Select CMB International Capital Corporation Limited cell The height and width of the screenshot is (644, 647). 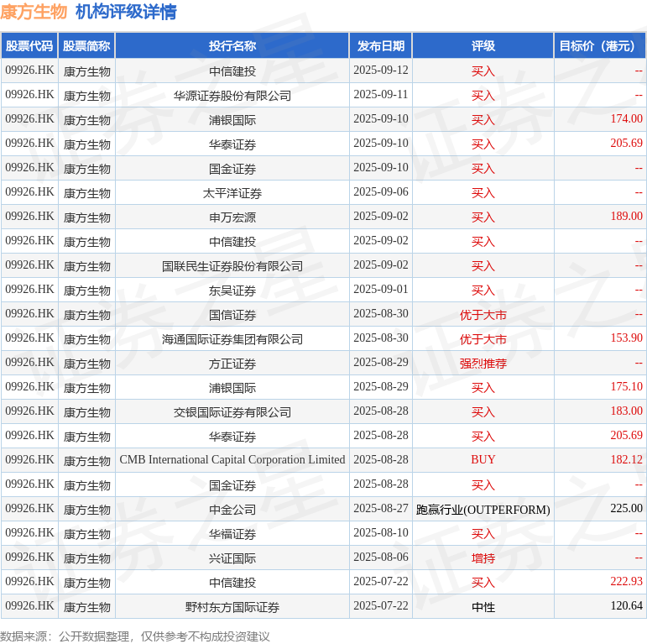pos(232,459)
